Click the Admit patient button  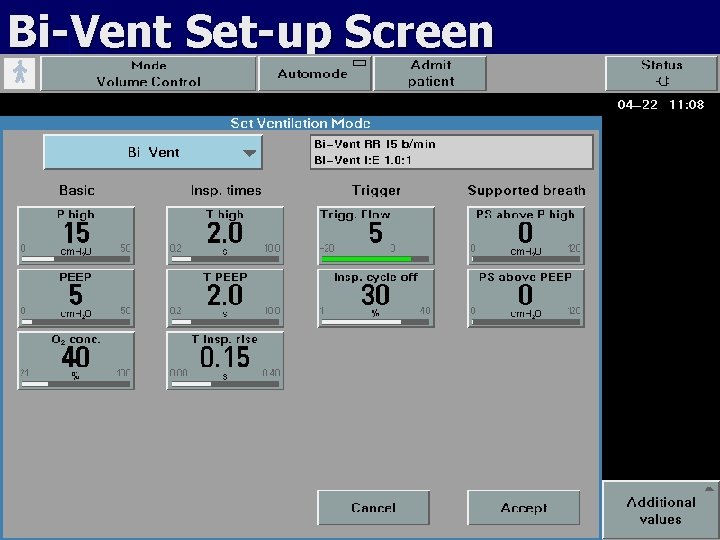[x=430, y=73]
